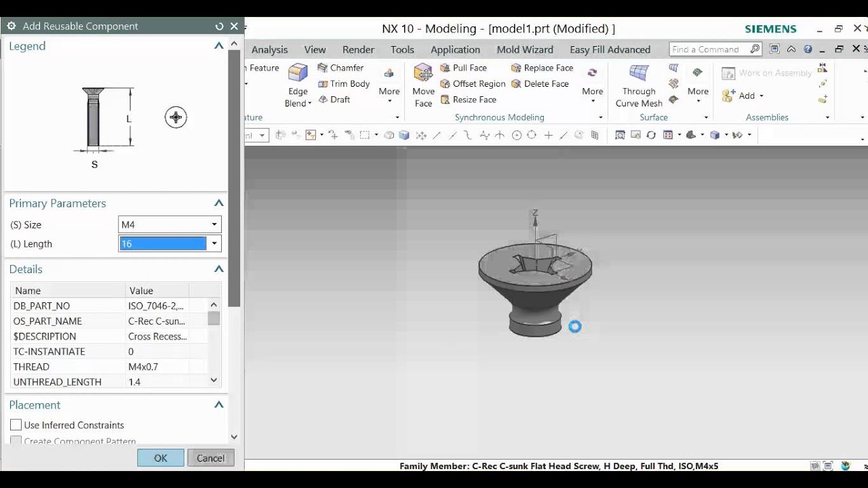868x488 pixels.
Task: Select the Chamfer tool
Action: tap(340, 68)
